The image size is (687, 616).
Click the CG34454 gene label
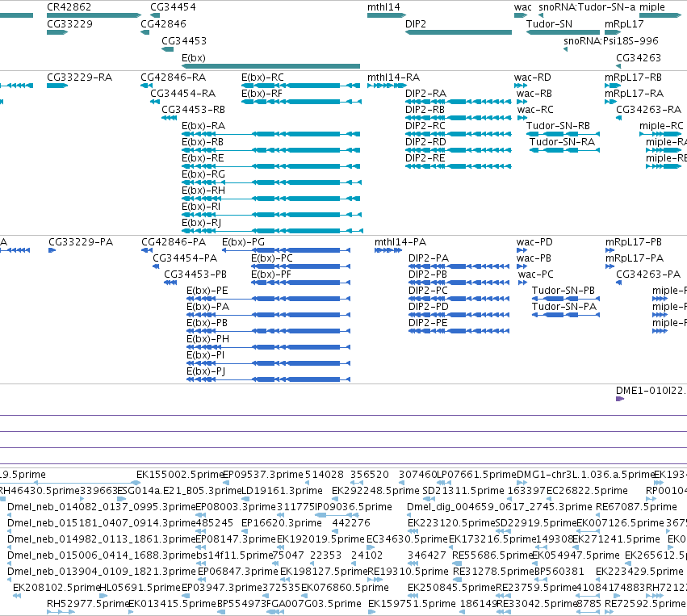(173, 7)
